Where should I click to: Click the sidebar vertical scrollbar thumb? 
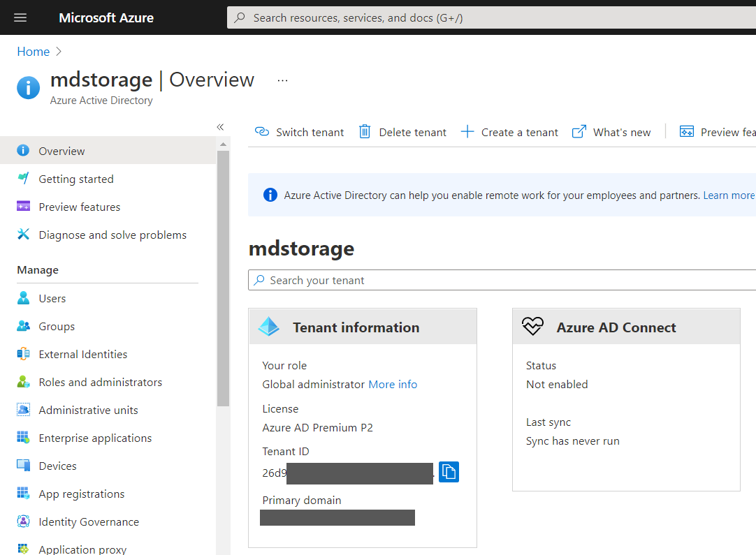click(223, 279)
